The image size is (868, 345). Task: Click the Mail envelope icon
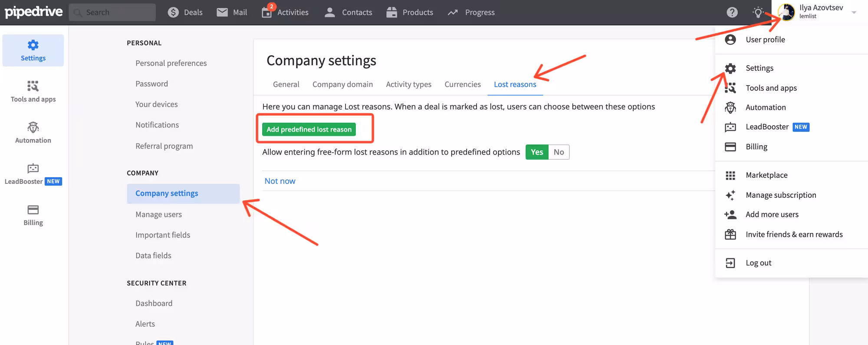tap(222, 12)
